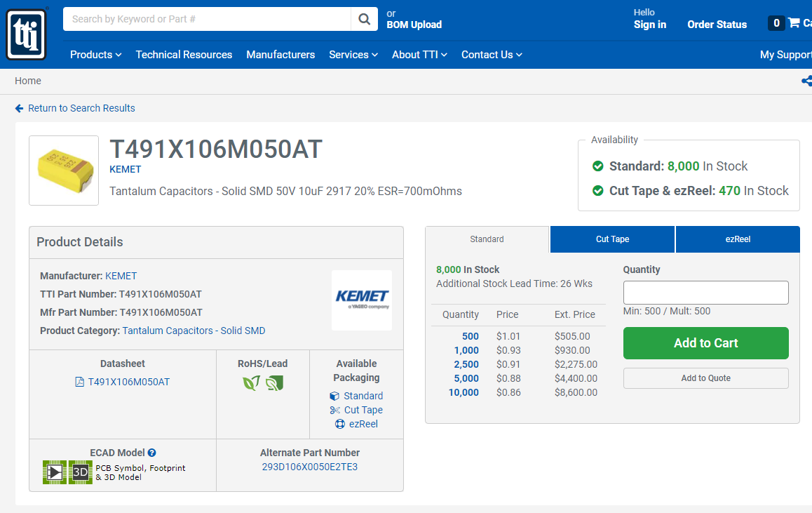Select the 1,000 quantity price break
This screenshot has width=812, height=513.
coord(466,350)
